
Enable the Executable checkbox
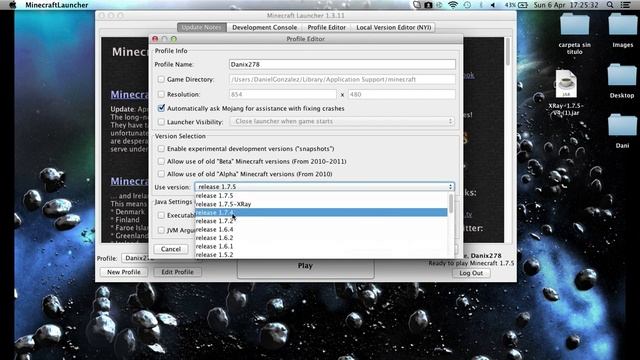tap(161, 215)
